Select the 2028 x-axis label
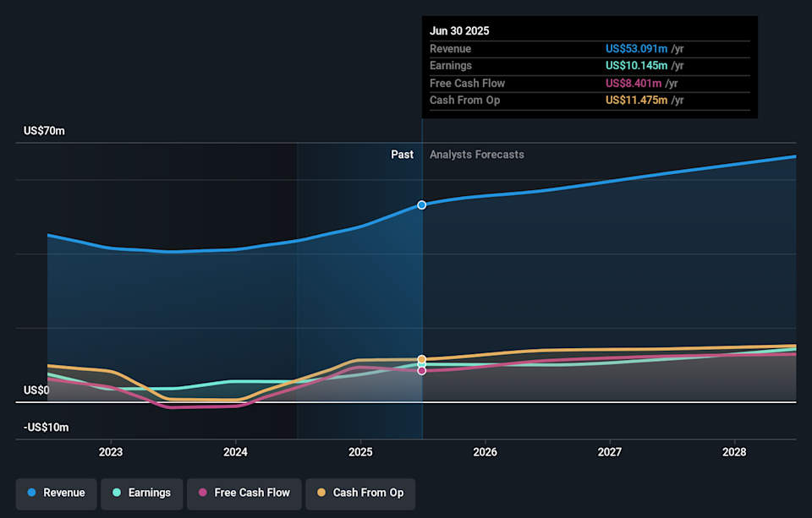 pos(734,452)
